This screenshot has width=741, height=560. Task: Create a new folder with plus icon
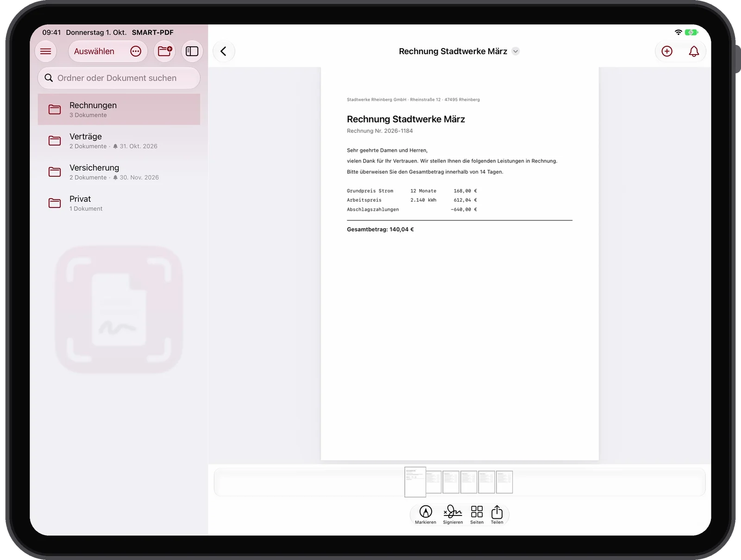(x=165, y=51)
